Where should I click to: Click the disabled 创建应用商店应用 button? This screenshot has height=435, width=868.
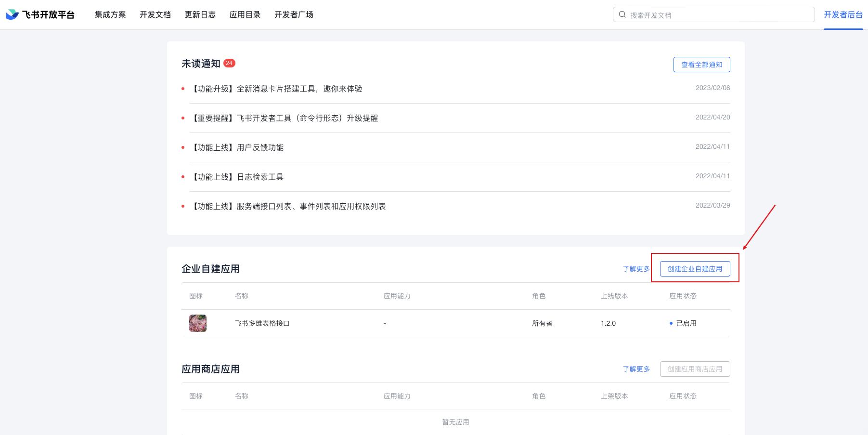tap(695, 369)
